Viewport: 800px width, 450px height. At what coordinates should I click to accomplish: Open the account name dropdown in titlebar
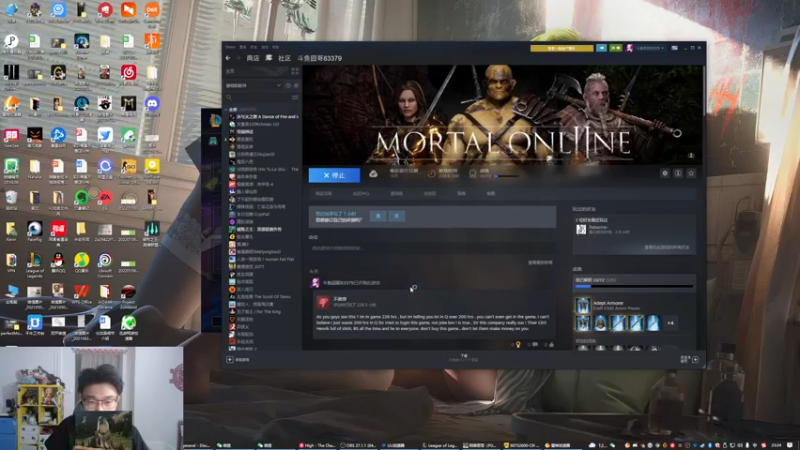650,48
